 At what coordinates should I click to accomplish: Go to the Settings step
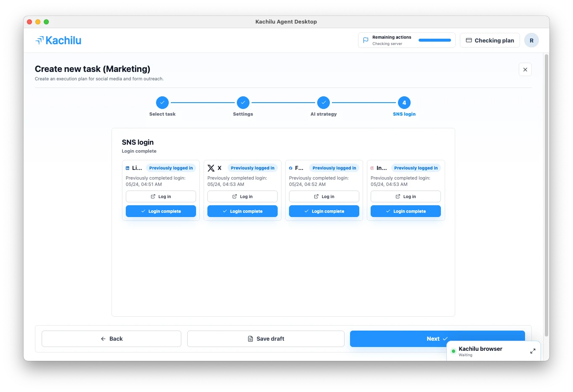243,103
